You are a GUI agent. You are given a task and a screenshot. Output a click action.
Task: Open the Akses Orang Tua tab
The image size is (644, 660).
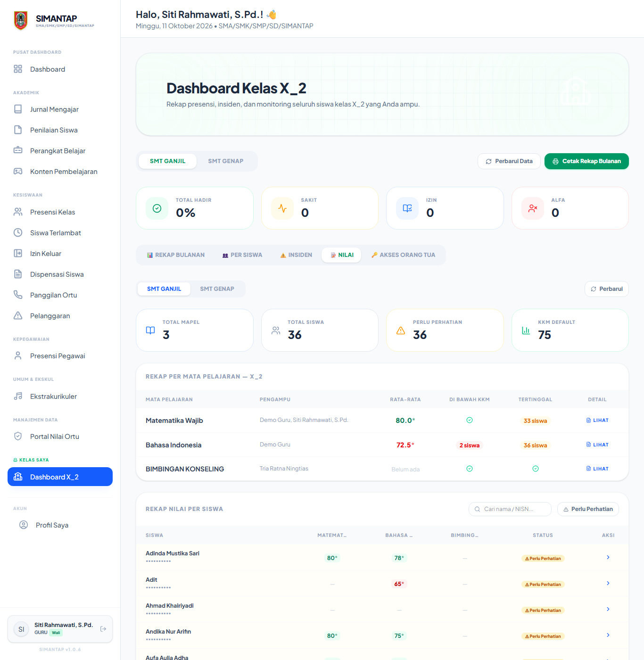point(403,255)
